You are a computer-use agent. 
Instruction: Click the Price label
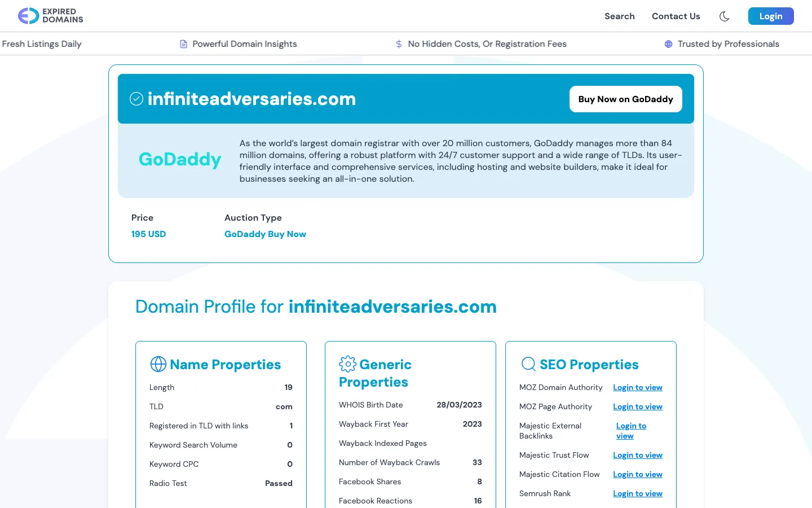142,218
